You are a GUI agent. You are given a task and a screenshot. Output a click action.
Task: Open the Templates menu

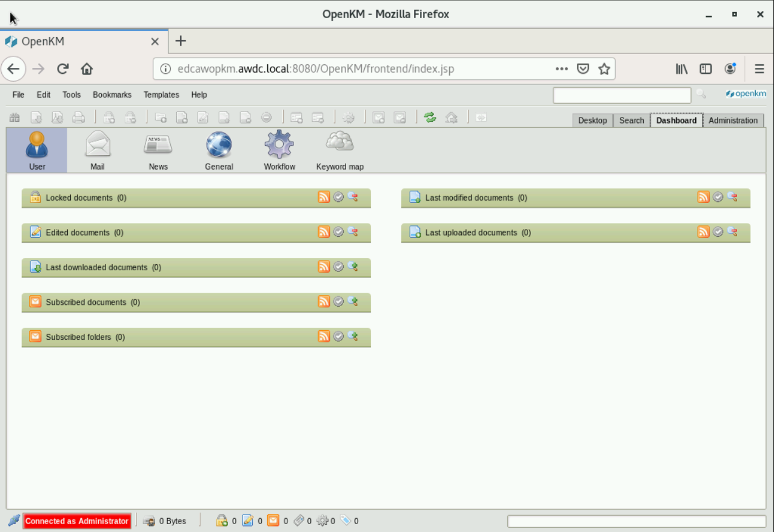(x=161, y=95)
